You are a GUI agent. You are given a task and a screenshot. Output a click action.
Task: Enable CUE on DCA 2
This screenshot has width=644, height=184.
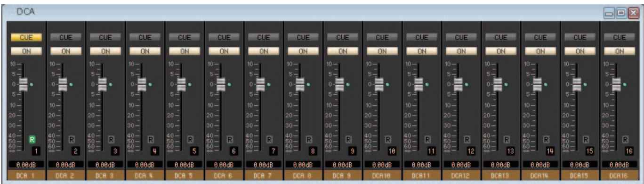tap(66, 37)
